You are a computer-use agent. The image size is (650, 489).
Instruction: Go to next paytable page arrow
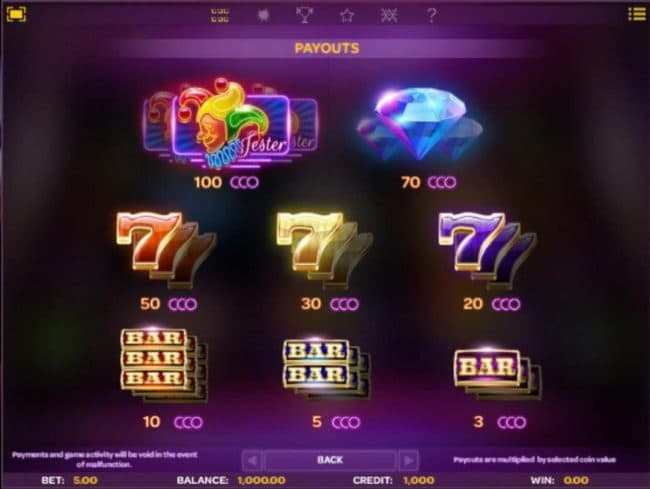tap(408, 460)
